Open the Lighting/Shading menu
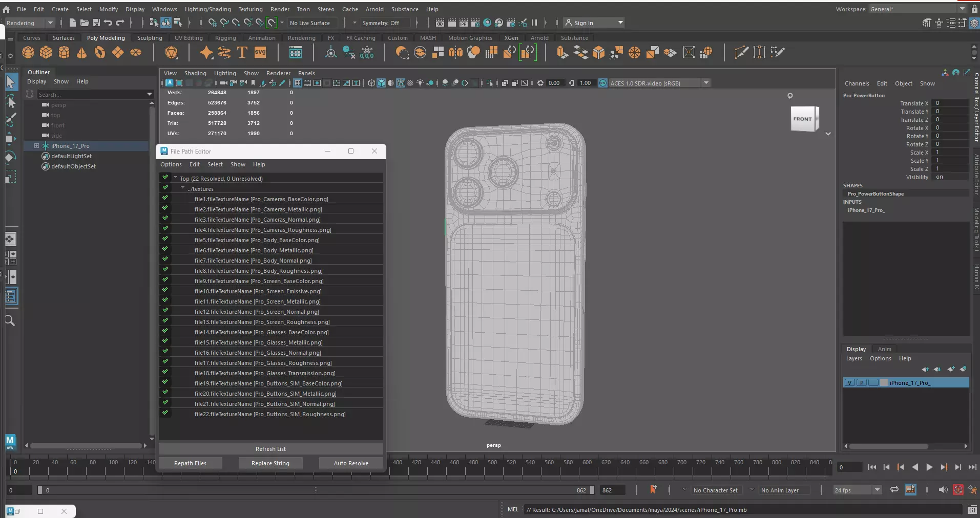The height and width of the screenshot is (518, 980). (x=207, y=9)
